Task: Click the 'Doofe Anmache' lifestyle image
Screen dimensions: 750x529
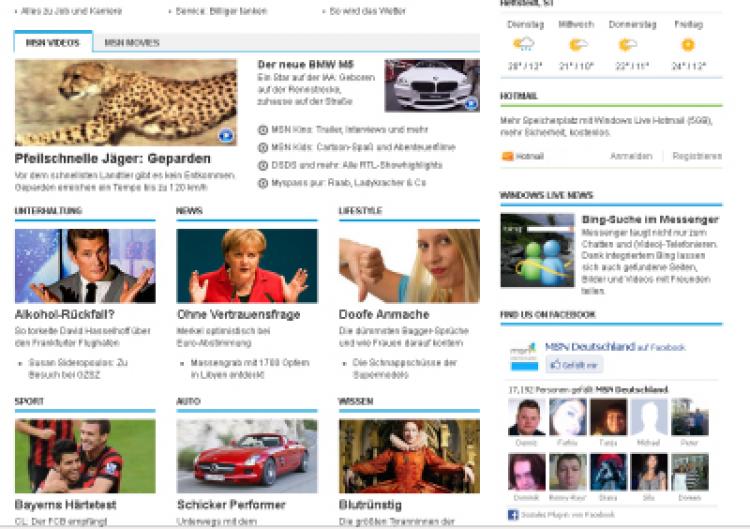Action: (x=408, y=266)
